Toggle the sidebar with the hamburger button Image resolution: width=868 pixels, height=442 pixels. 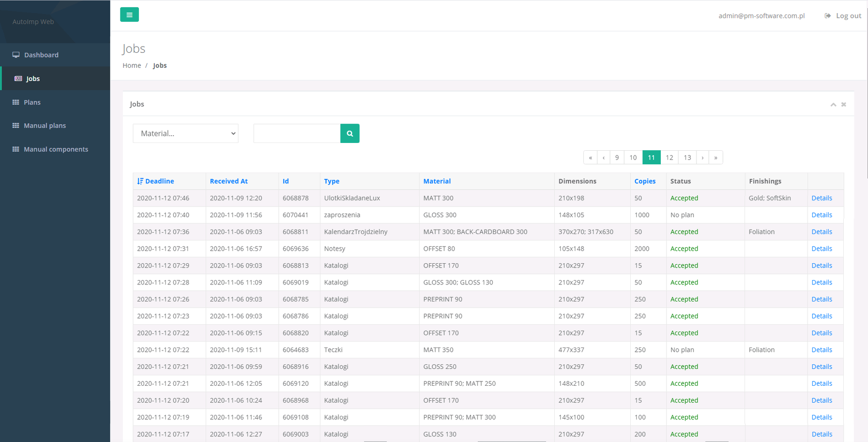click(129, 15)
